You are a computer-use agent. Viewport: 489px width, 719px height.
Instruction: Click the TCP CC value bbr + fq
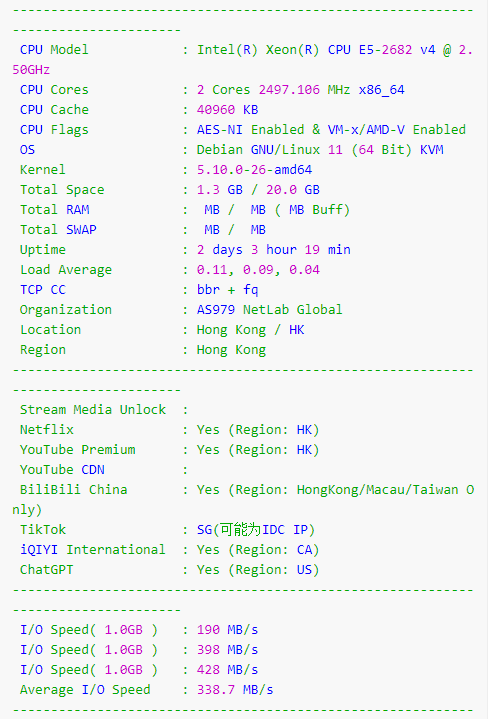pos(228,290)
